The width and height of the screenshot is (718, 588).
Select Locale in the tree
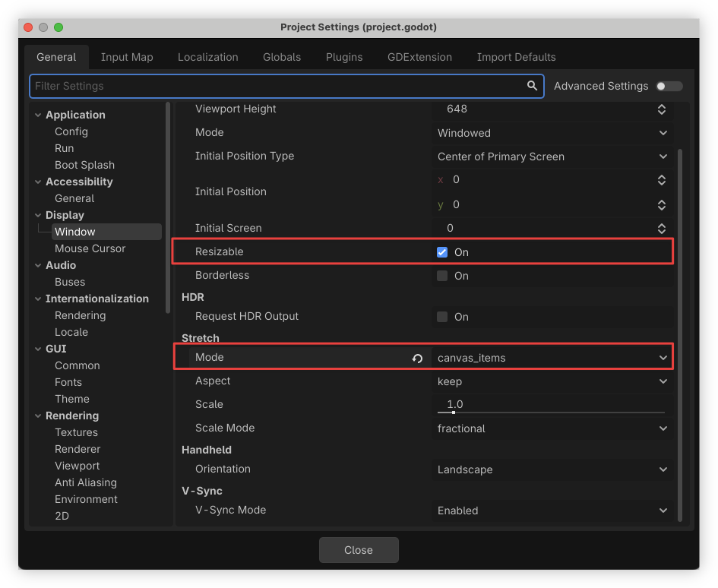click(x=71, y=332)
